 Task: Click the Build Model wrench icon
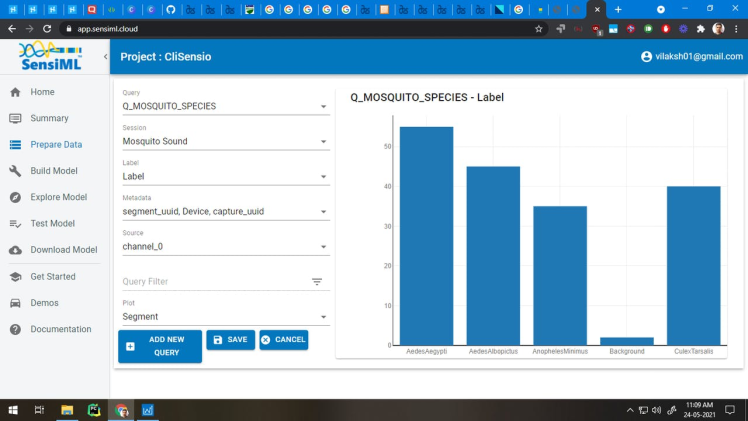coord(15,171)
